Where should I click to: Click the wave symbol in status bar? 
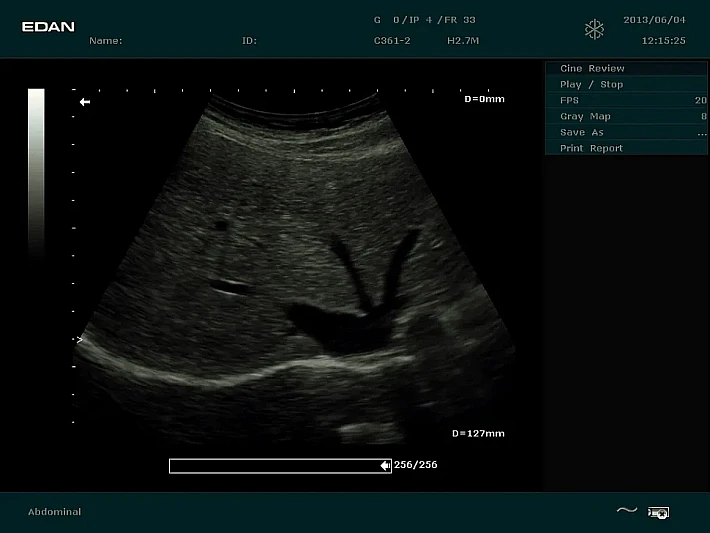[x=626, y=511]
